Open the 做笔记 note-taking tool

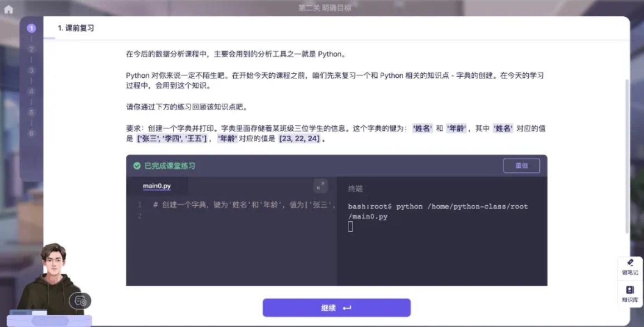point(630,267)
